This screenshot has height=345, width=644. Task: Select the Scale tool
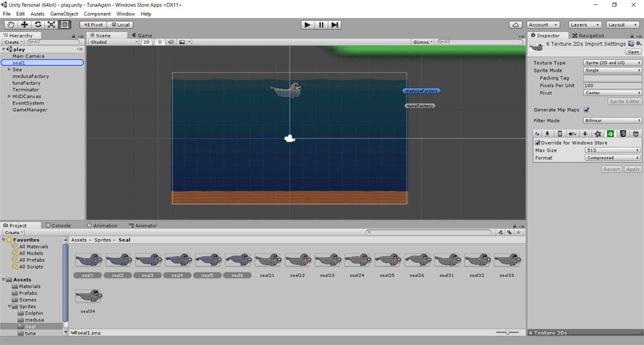click(51, 25)
